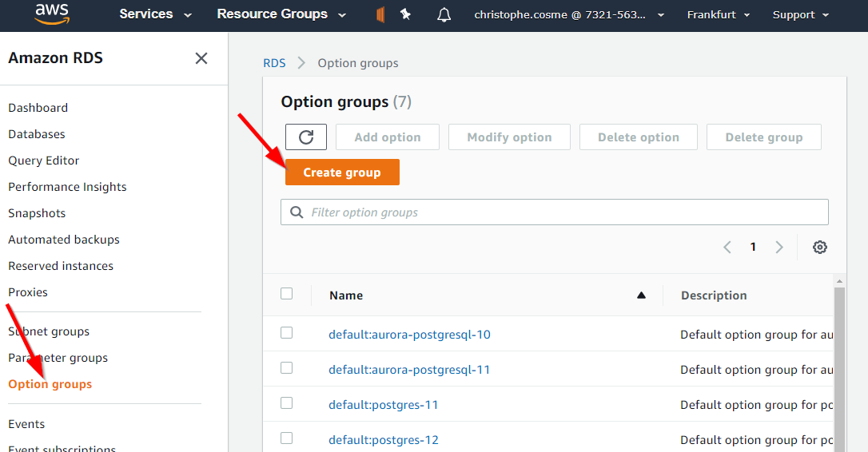Open default:aurora-postgresql-11 option group
Image resolution: width=868 pixels, height=452 pixels.
pos(410,370)
